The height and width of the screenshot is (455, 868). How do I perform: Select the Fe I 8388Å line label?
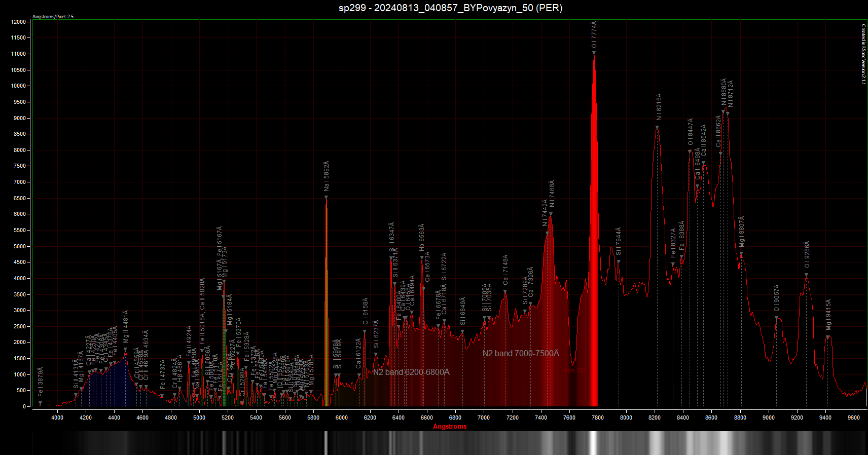pos(682,235)
